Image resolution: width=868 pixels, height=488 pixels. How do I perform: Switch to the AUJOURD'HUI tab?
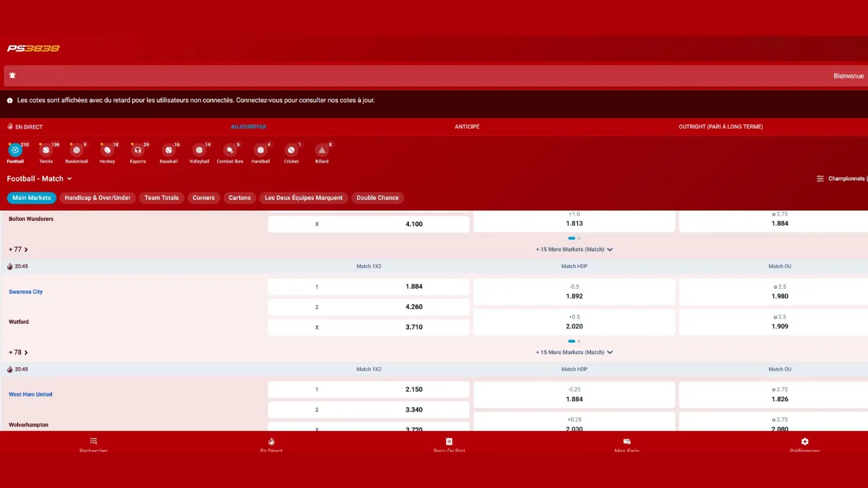pyautogui.click(x=248, y=127)
